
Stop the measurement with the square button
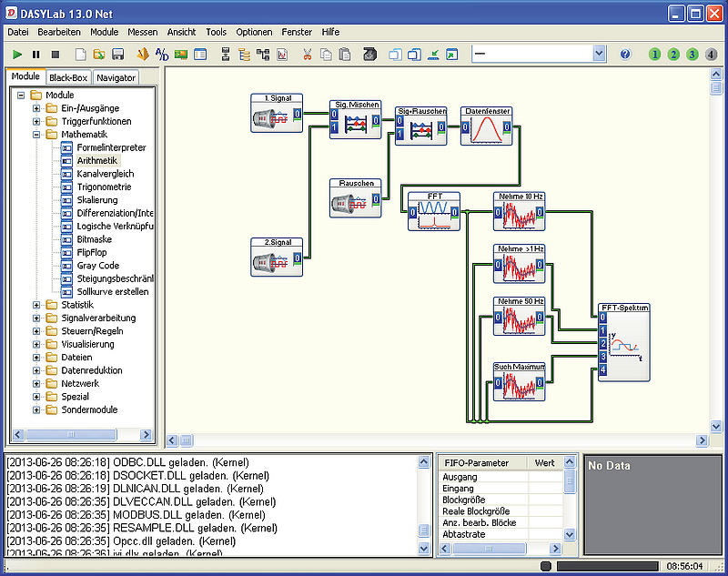(x=56, y=55)
